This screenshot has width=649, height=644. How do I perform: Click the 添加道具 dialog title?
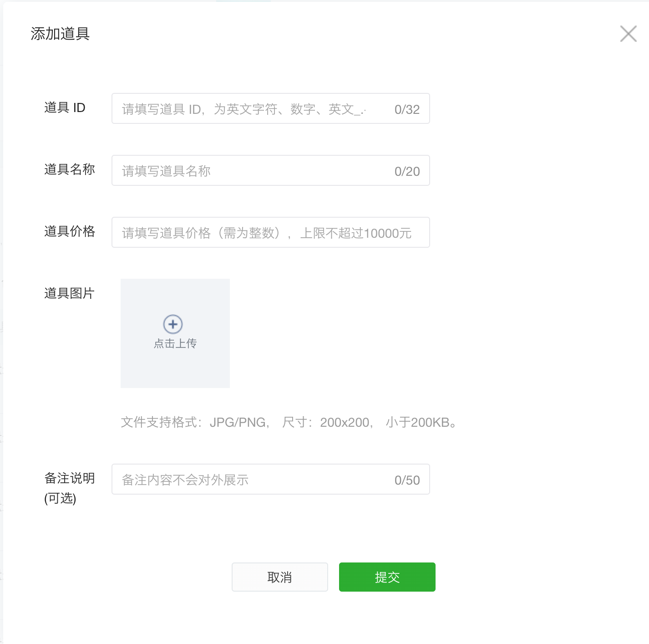tap(60, 34)
